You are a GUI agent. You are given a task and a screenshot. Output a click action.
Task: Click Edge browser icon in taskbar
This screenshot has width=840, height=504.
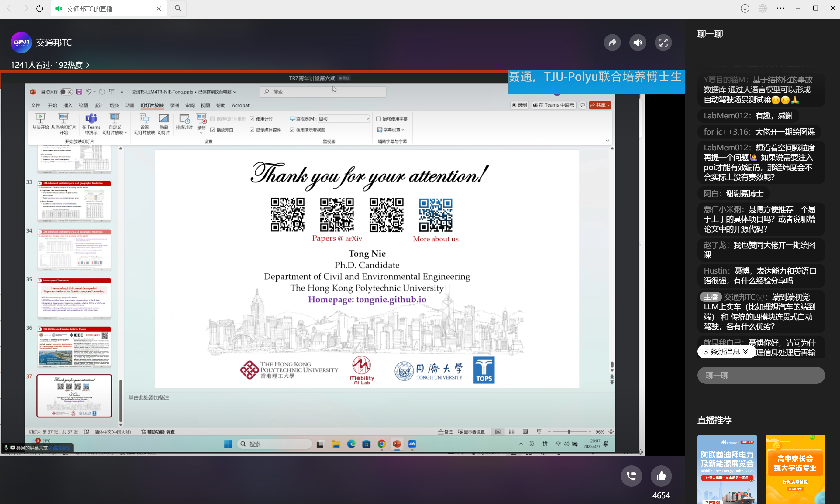coord(351,444)
